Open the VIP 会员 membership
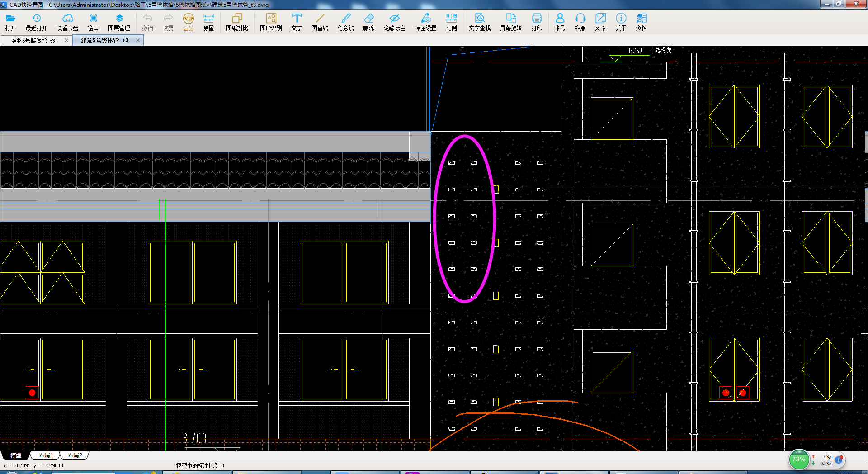This screenshot has height=474, width=868. coord(188,22)
